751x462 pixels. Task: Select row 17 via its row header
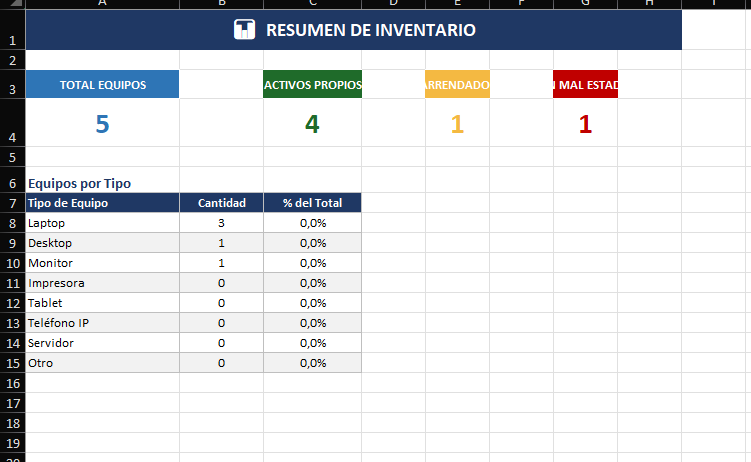(x=12, y=403)
